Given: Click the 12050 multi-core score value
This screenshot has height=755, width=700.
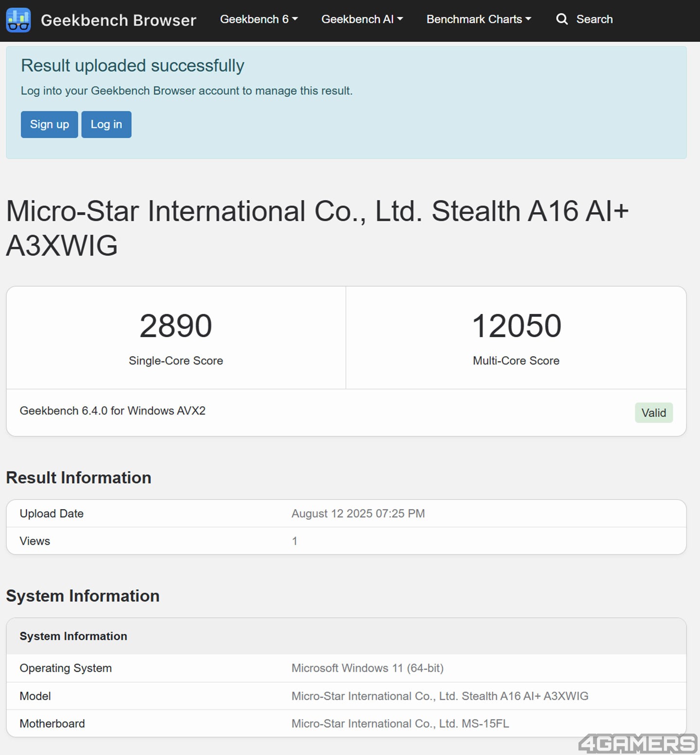Looking at the screenshot, I should click(x=517, y=326).
